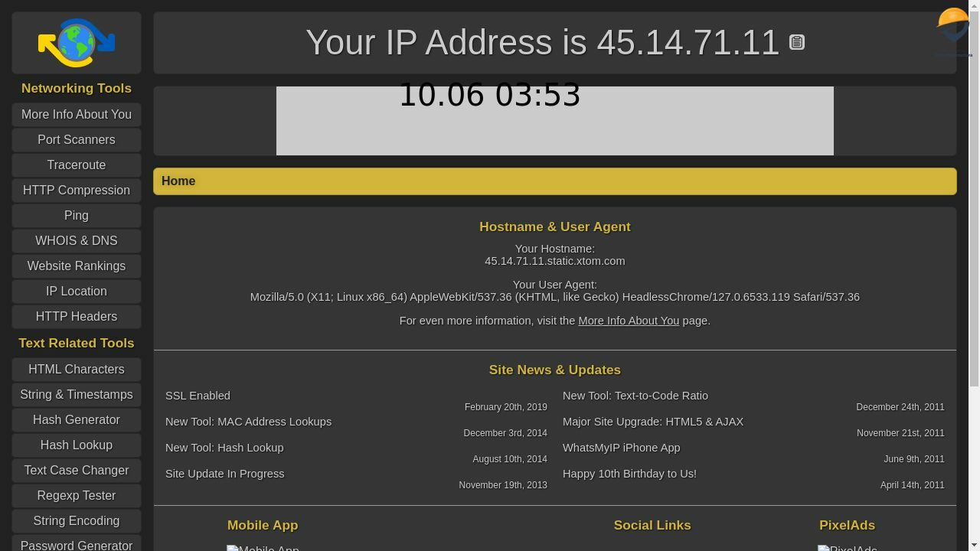This screenshot has width=980, height=551.
Task: Go to HTTP Compression tool
Action: [x=77, y=191]
